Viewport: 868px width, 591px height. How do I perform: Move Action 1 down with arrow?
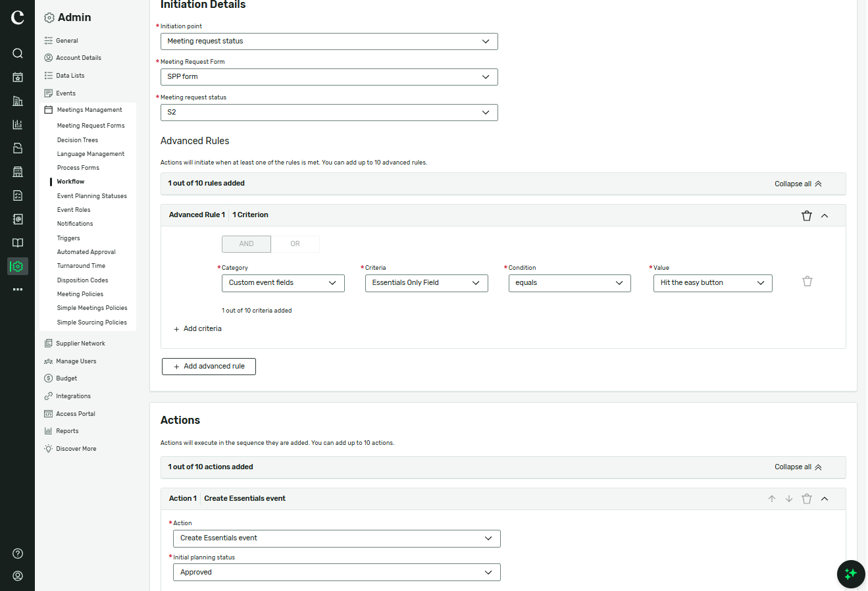[x=789, y=499]
